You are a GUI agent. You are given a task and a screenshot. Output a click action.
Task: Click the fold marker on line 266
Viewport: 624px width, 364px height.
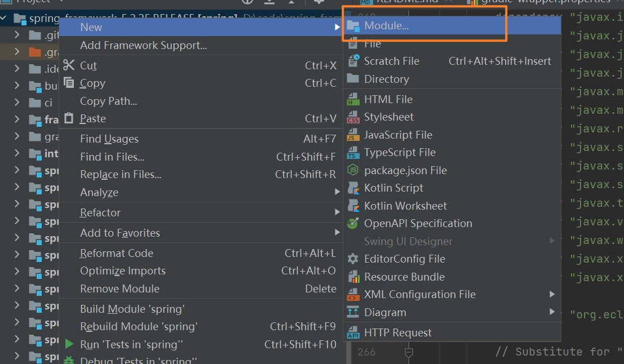click(x=408, y=352)
